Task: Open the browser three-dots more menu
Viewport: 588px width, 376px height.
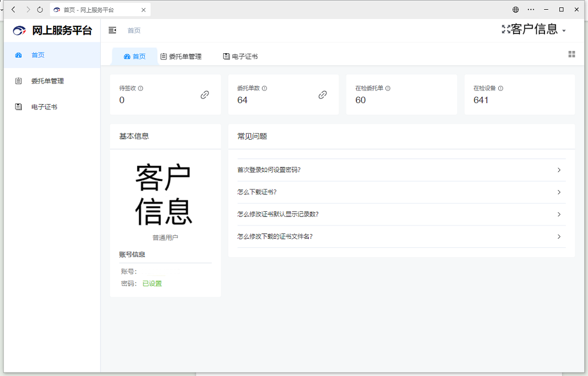Action: click(x=531, y=10)
